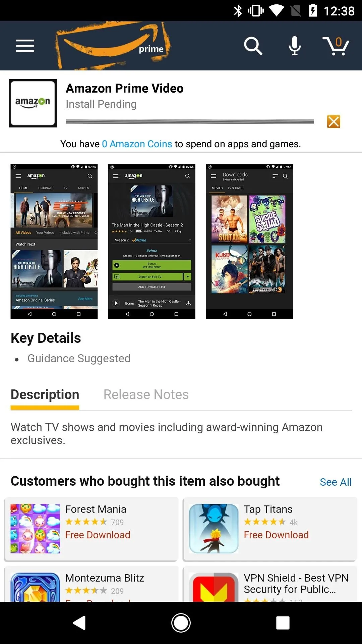Tap Free Download for Tap Titans
The image size is (362, 644).
point(276,535)
